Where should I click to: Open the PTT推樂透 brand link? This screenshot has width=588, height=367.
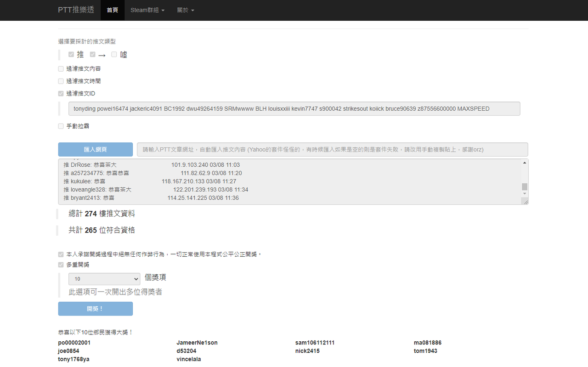point(76,10)
